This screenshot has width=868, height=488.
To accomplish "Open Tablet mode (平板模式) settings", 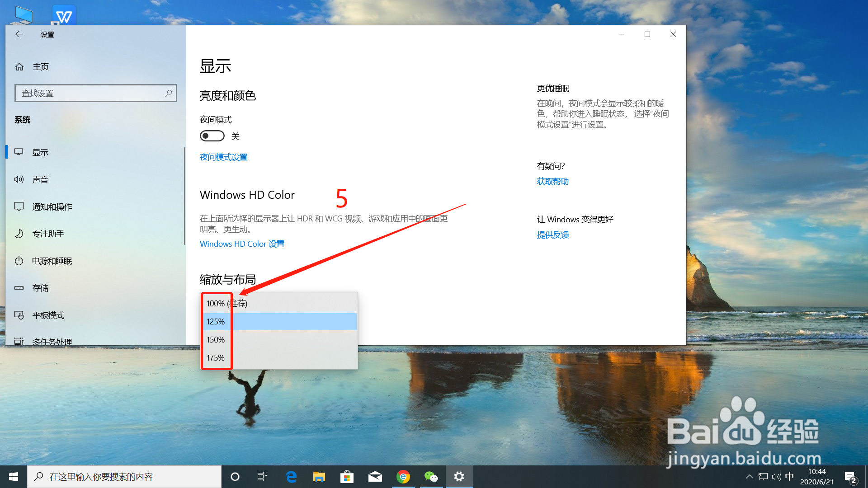I will click(48, 315).
